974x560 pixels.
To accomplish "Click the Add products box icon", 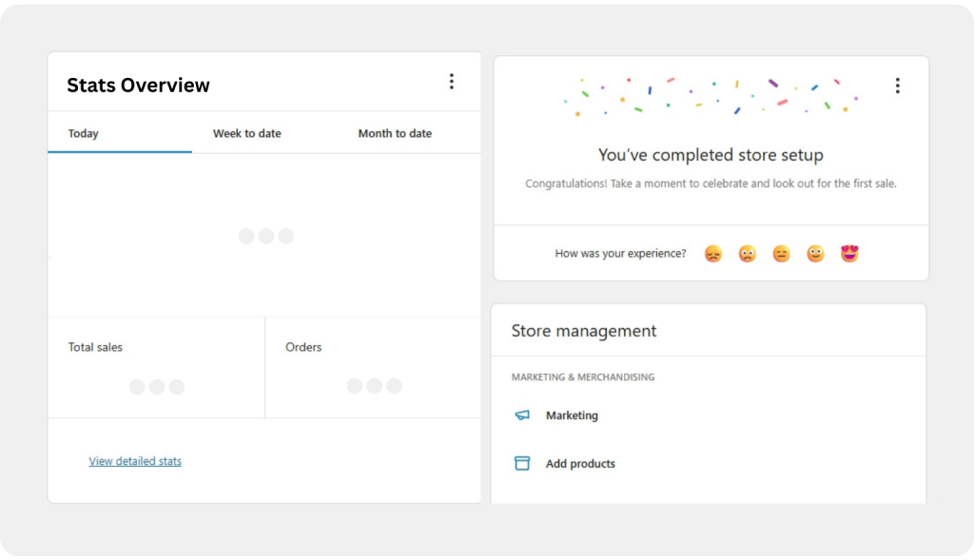I will tap(522, 463).
